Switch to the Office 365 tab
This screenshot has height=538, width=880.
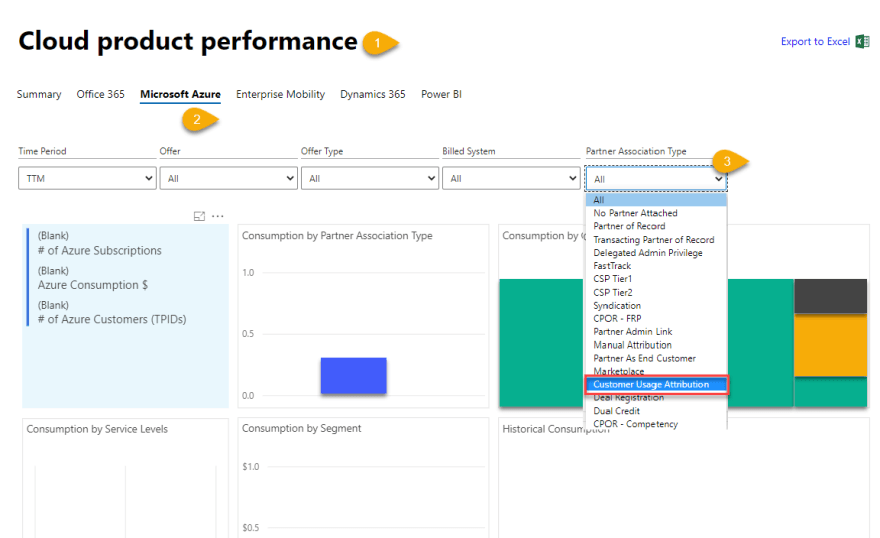point(100,94)
